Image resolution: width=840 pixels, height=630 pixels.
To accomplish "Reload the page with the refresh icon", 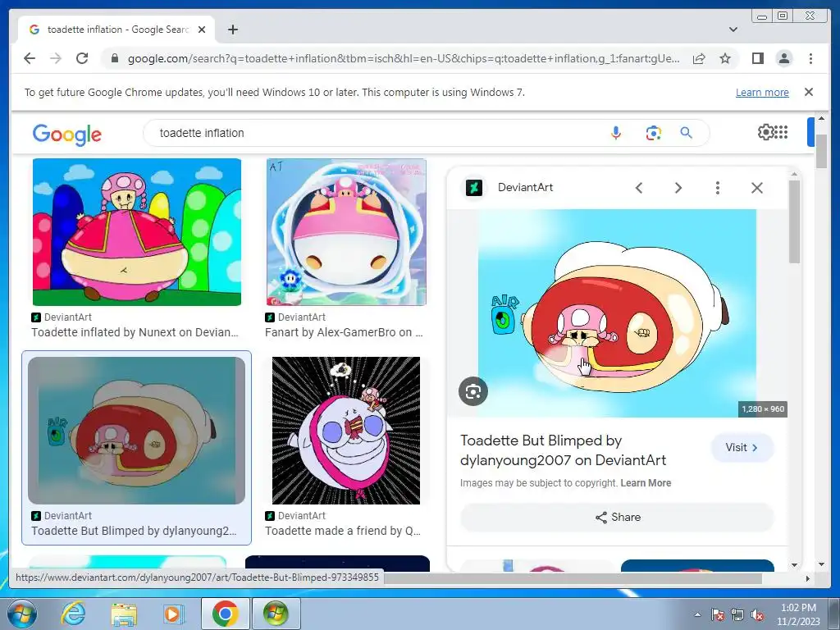I will [x=82, y=58].
